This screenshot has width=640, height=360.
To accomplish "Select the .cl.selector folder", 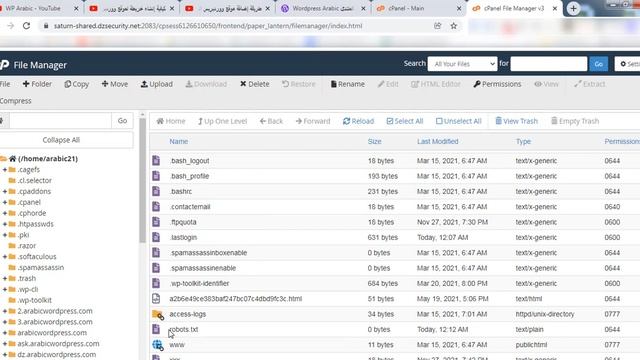I will 34,180.
